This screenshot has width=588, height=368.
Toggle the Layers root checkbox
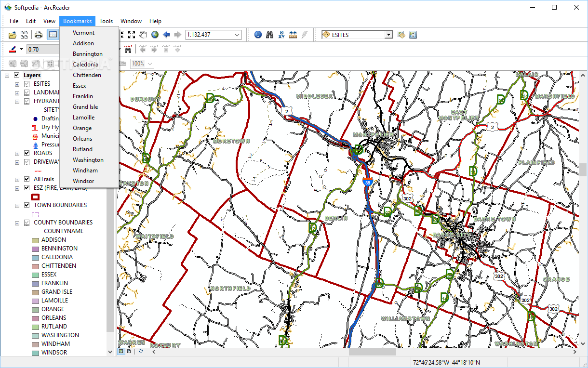[x=17, y=75]
